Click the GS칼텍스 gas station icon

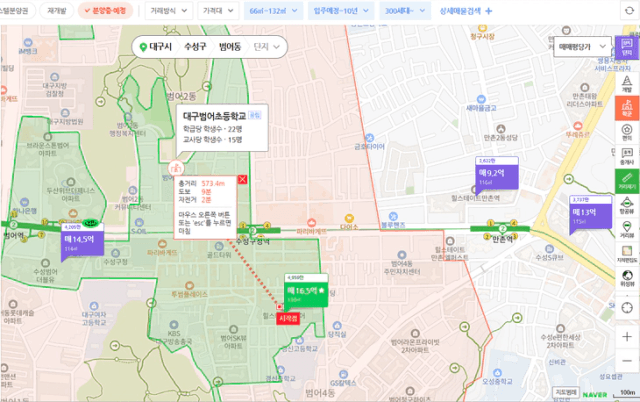click(x=343, y=374)
